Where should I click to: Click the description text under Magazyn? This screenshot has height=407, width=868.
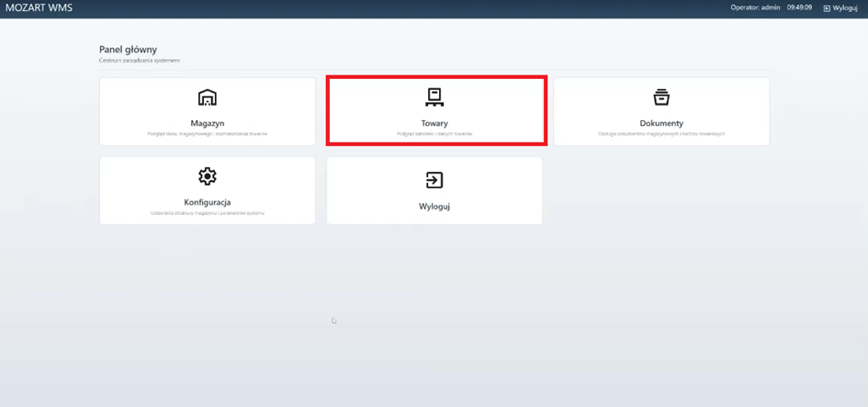[208, 134]
